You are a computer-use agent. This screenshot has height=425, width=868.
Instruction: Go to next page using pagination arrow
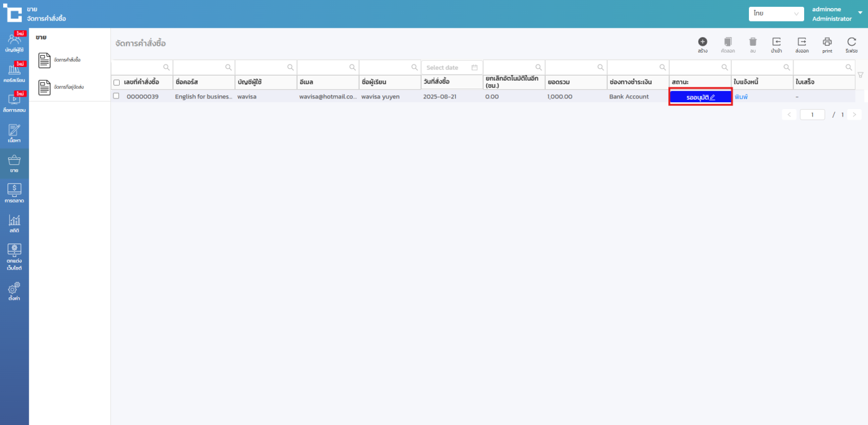click(x=854, y=115)
